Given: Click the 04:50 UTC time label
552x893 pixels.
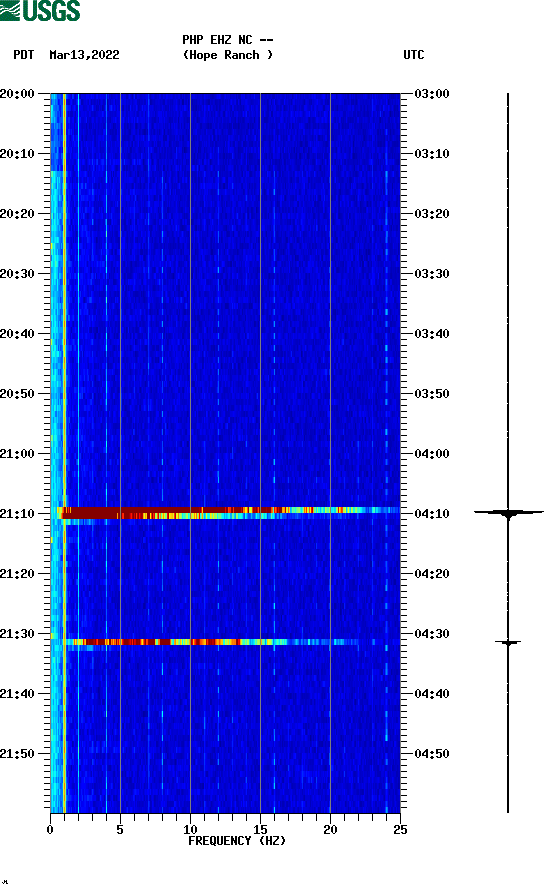Looking at the screenshot, I should tap(432, 753).
